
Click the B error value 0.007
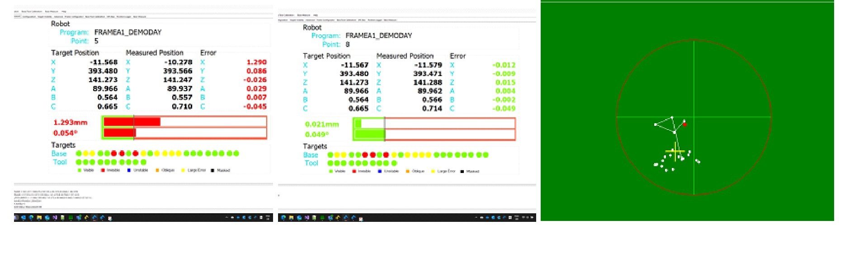[x=257, y=97]
